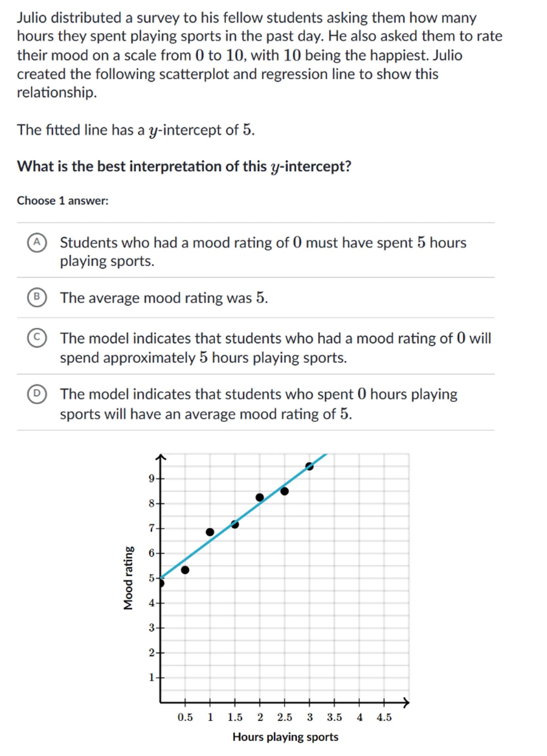Select radio button for option A
Screen dimensions: 547x756
point(37,243)
